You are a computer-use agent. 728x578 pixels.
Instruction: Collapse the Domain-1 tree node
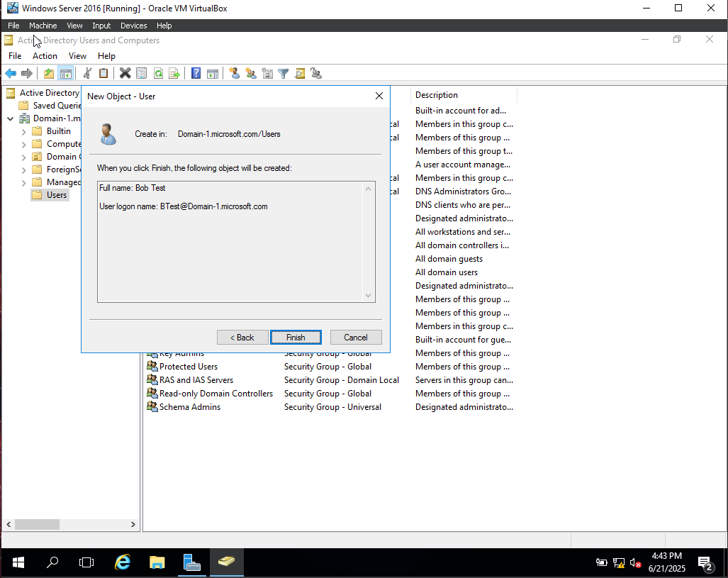point(10,118)
